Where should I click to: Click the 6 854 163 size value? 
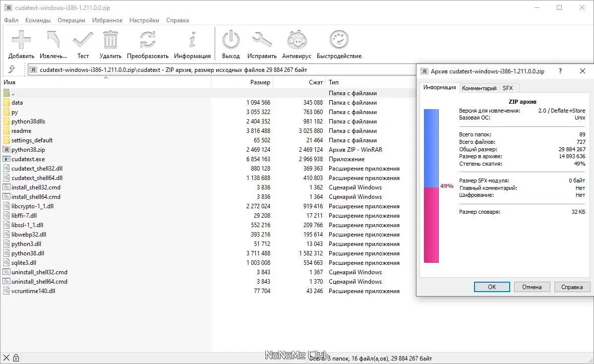tap(258, 159)
